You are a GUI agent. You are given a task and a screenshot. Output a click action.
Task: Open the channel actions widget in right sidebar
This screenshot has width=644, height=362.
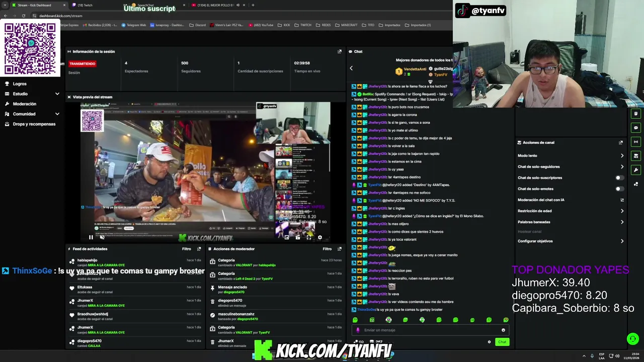[636, 156]
